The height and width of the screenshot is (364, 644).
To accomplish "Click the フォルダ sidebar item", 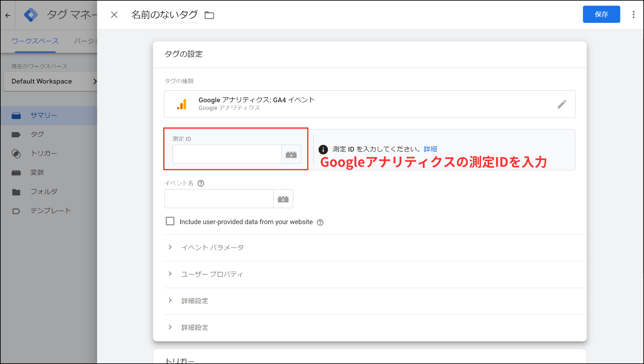I will [x=49, y=192].
